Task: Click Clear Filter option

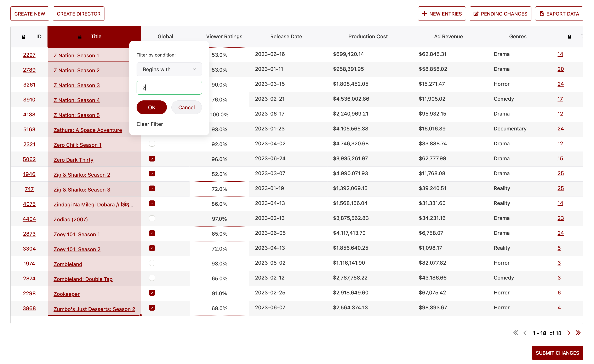Action: click(x=150, y=124)
